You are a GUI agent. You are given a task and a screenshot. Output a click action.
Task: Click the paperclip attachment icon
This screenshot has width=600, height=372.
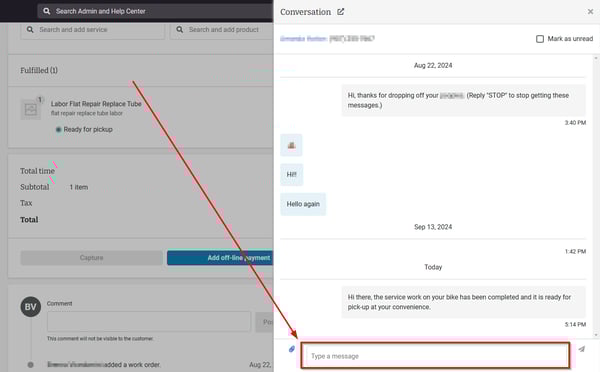pyautogui.click(x=292, y=349)
